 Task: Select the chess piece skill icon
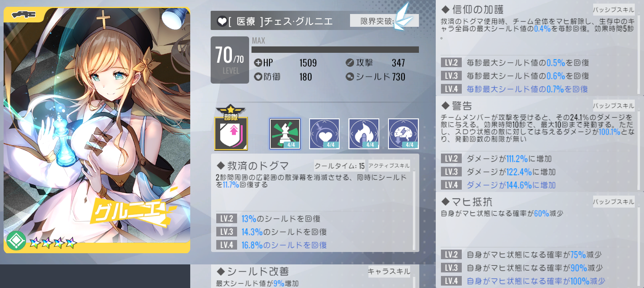click(x=285, y=134)
